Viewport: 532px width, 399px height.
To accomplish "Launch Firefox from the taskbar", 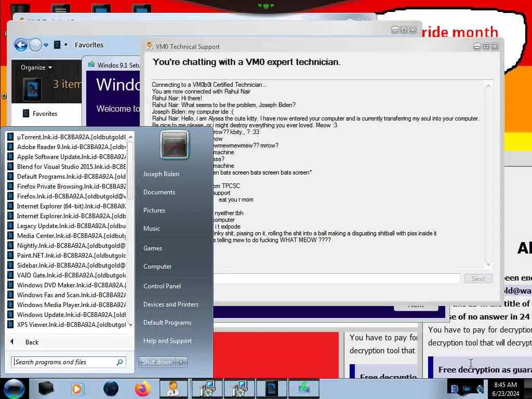I will pos(143,389).
